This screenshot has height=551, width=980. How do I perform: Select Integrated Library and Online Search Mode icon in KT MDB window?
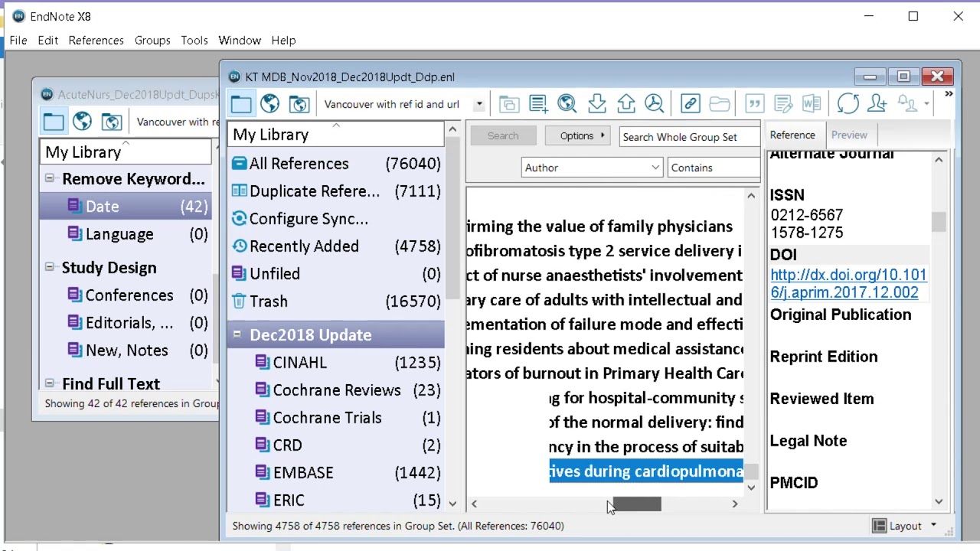click(299, 104)
